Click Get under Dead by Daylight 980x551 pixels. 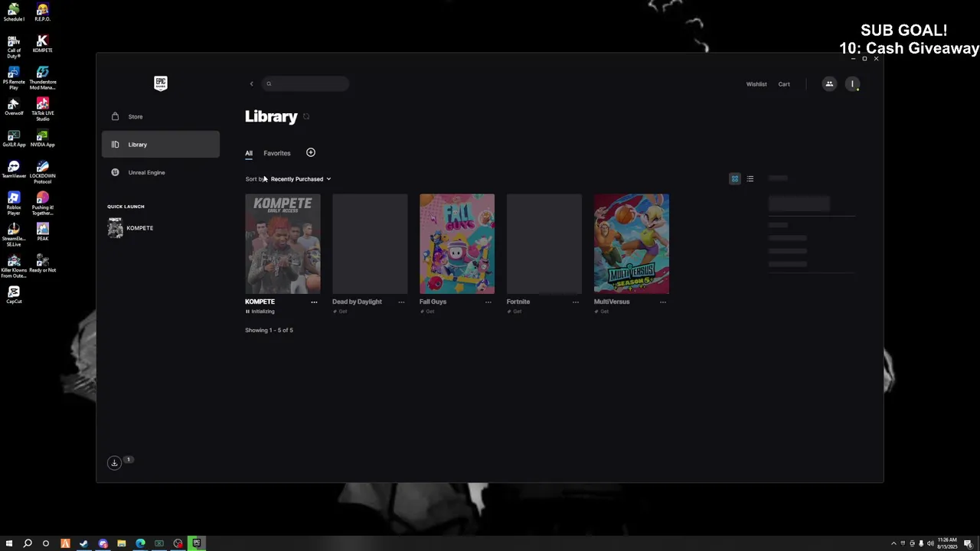(340, 311)
